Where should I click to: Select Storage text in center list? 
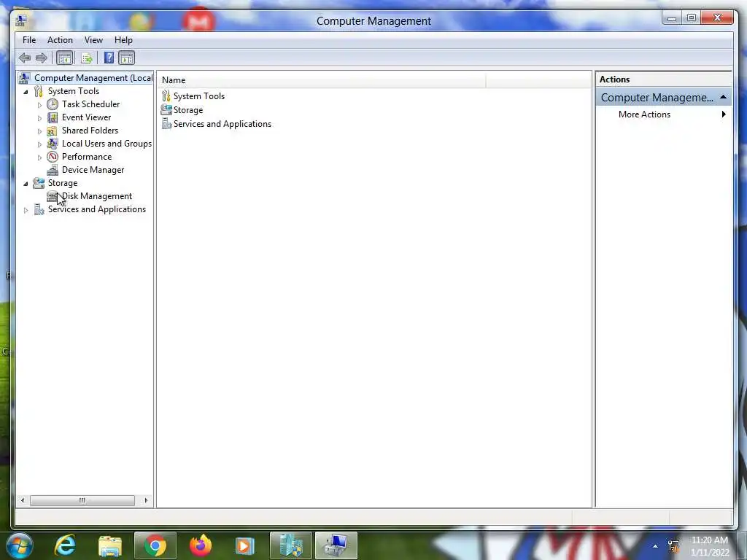click(188, 110)
